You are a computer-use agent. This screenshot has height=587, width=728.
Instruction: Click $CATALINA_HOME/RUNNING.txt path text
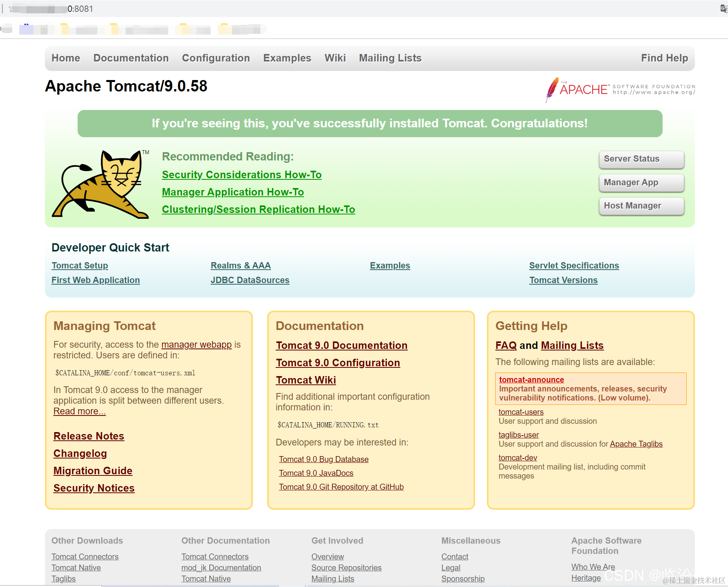pos(328,425)
